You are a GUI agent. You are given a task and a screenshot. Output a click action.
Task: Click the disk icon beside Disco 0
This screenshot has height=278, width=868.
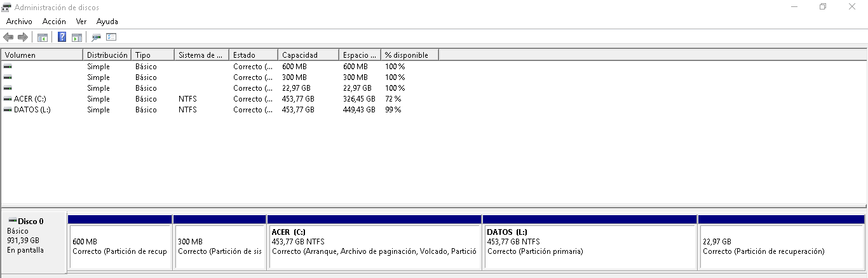click(12, 221)
